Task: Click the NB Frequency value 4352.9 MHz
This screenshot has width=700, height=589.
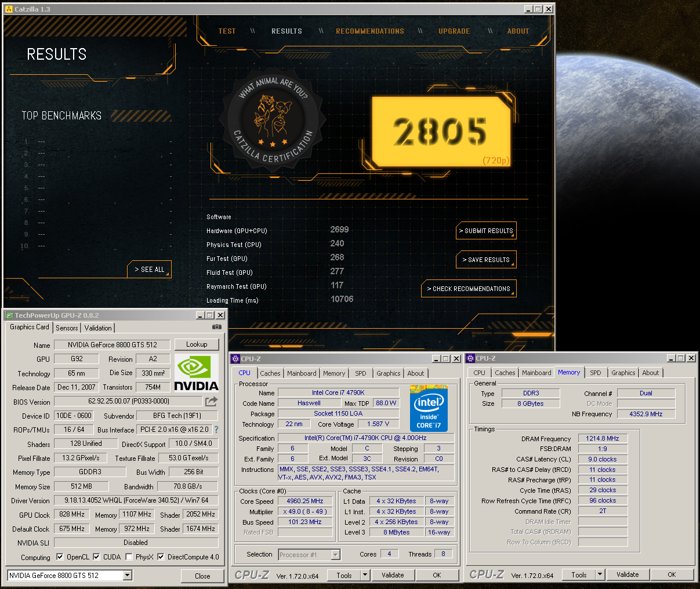Action: 645,414
